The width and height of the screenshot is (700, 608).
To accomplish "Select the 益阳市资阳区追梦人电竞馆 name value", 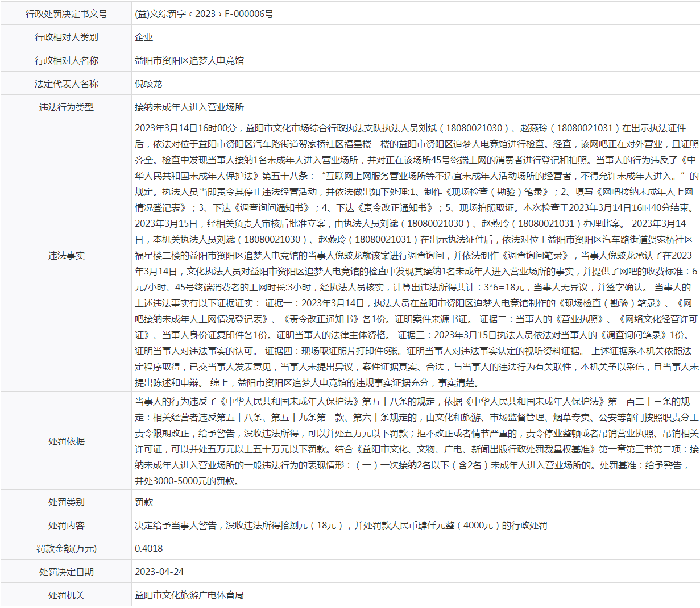I will click(x=189, y=60).
